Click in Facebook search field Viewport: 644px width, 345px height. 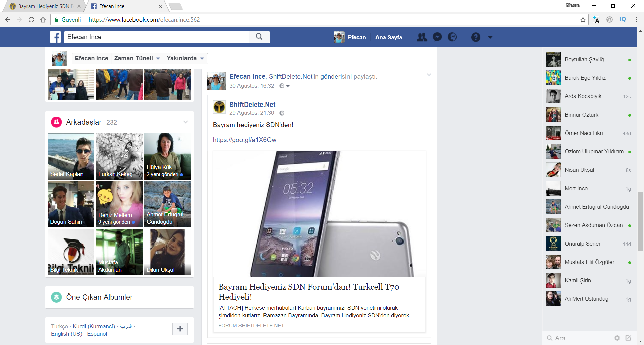[x=156, y=37]
